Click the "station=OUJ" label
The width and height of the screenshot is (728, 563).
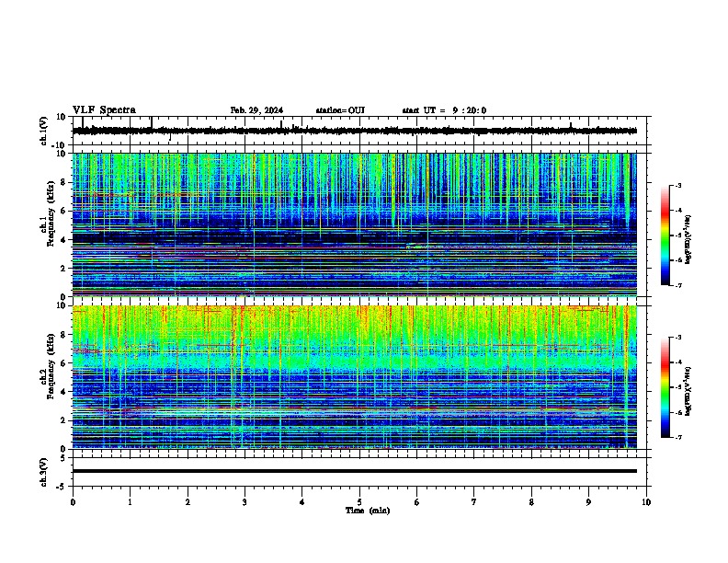[340, 110]
